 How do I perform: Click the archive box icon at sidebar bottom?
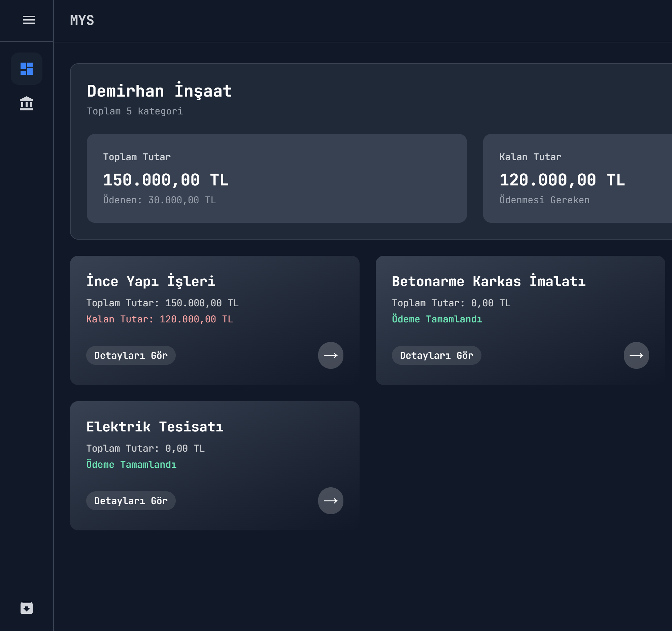point(26,607)
